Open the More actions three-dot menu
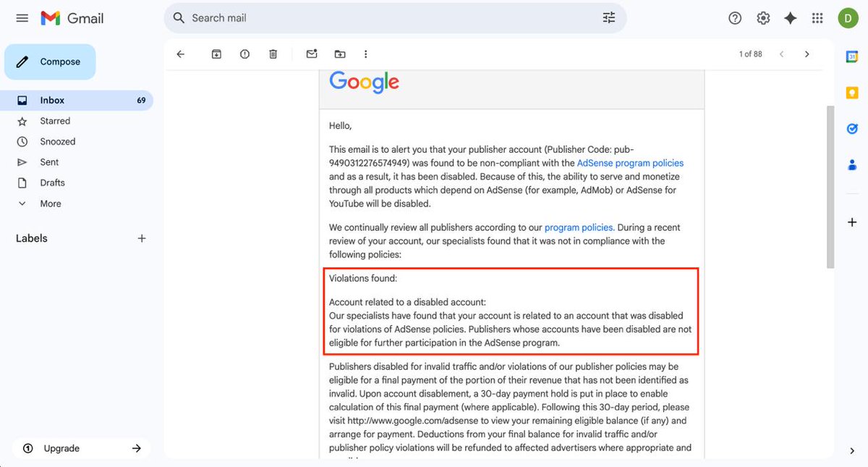This screenshot has height=467, width=868. click(366, 54)
